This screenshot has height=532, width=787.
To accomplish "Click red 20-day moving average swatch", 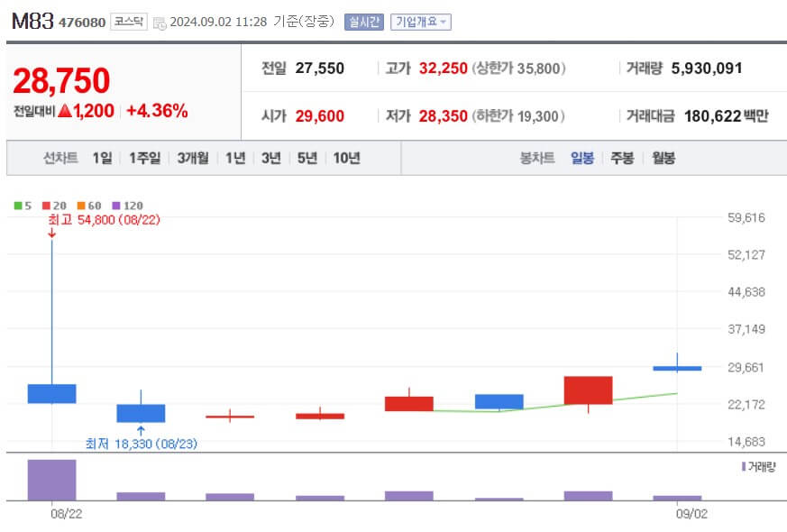I will [46, 206].
